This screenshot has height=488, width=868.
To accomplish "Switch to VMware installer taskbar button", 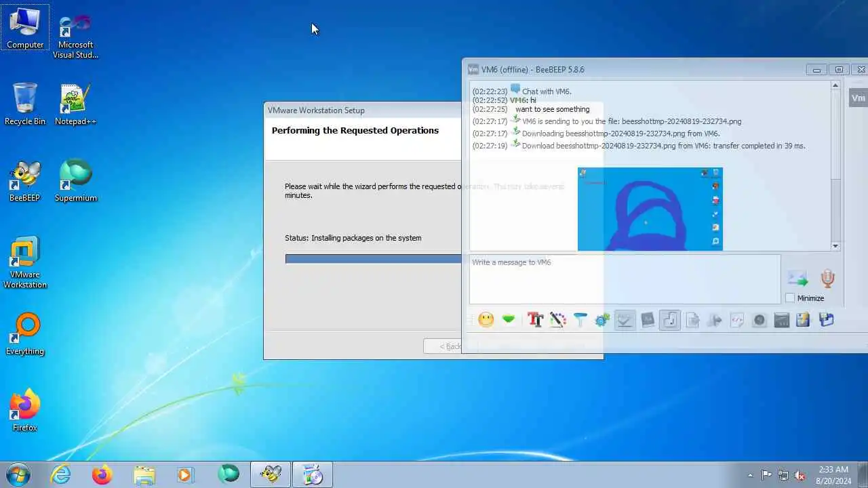I will pyautogui.click(x=313, y=474).
